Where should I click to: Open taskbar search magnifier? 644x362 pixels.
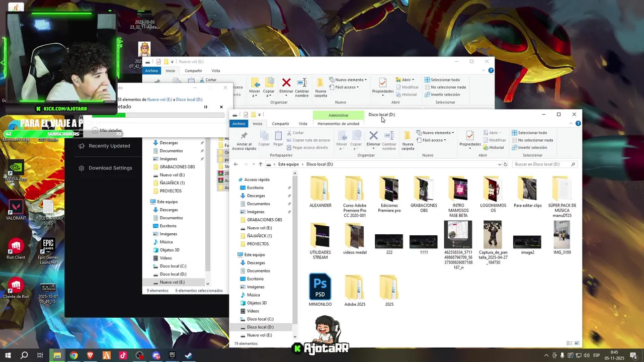click(x=24, y=355)
